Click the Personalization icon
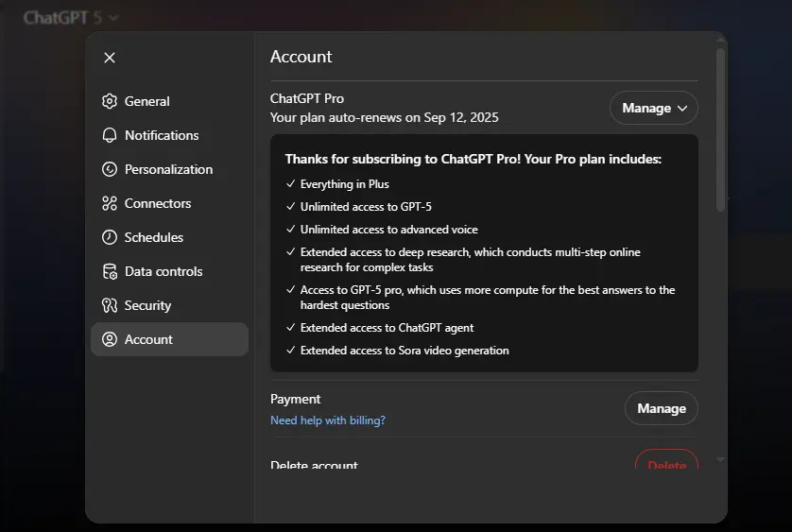 pyautogui.click(x=110, y=169)
